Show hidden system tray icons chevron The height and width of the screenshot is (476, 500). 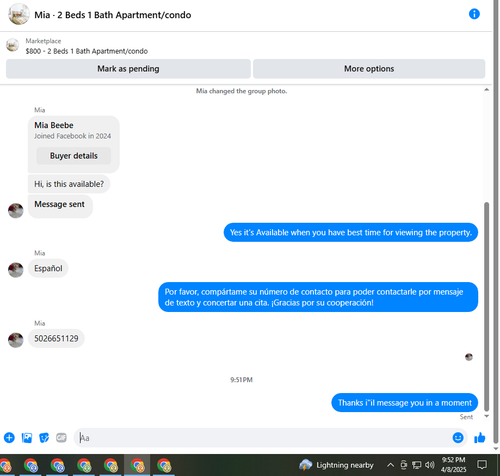coord(390,465)
